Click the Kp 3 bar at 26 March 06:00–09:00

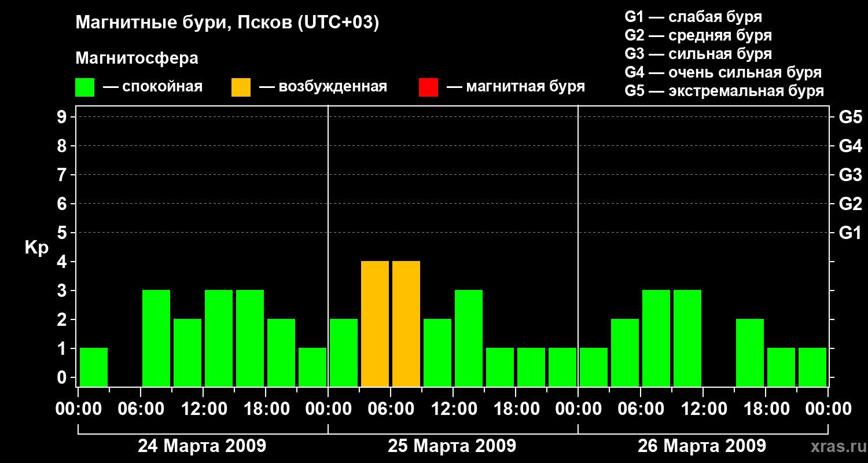pos(656,339)
